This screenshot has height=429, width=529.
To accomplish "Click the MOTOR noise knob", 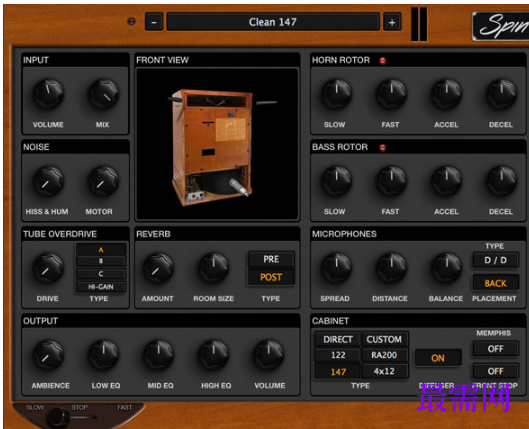I will coord(104,180).
